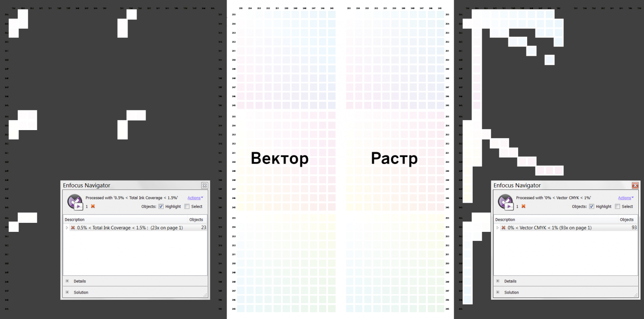Click the error count X beside '1' in Total Ink Coverage Navigator
644x319 pixels.
pyautogui.click(x=93, y=207)
